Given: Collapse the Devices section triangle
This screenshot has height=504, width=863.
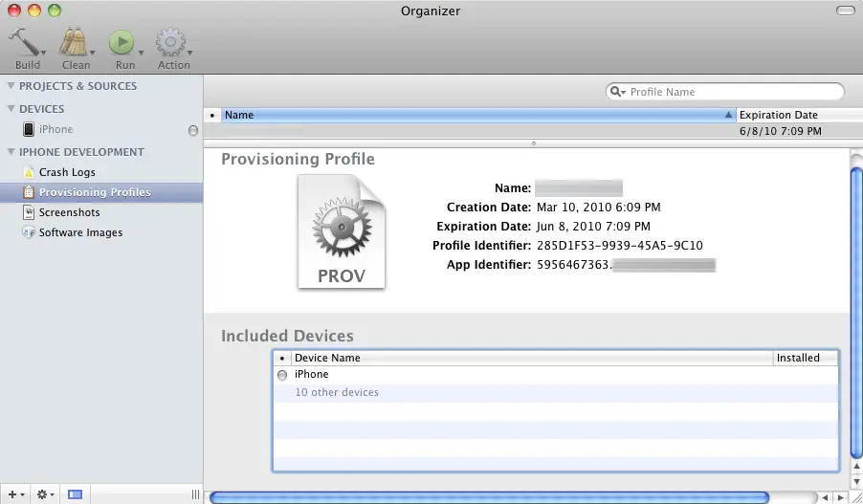Looking at the screenshot, I should (x=11, y=109).
